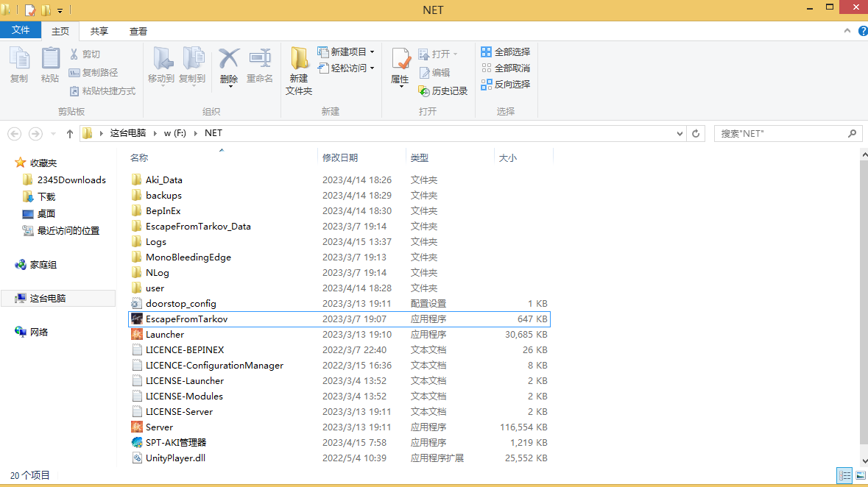
Task: Click the up-directory arrow in navigation bar
Action: 70,133
